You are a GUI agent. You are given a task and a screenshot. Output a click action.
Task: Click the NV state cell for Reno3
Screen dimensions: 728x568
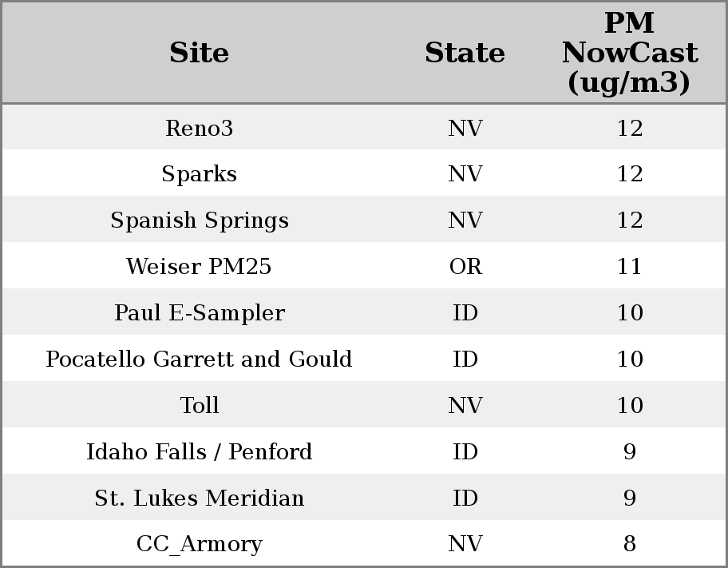(465, 128)
